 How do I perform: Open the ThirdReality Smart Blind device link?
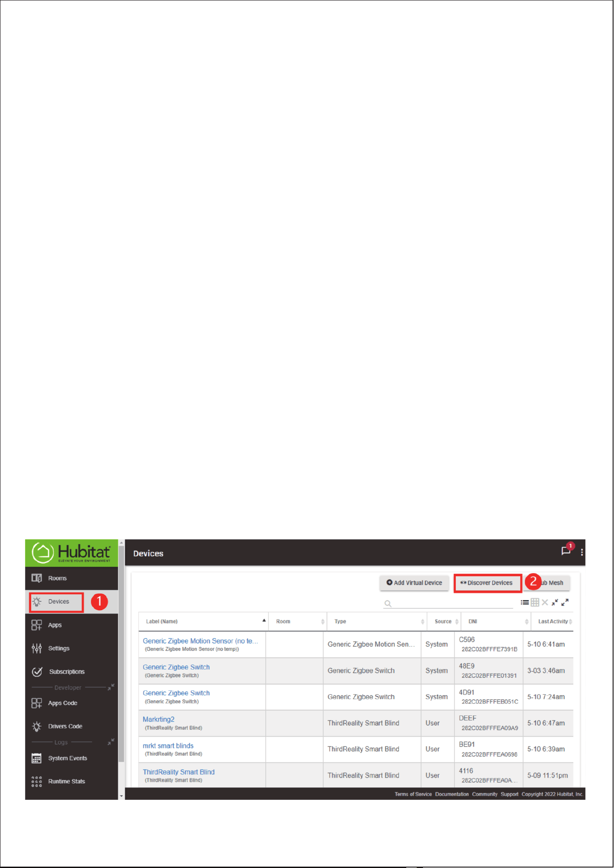[x=179, y=772]
